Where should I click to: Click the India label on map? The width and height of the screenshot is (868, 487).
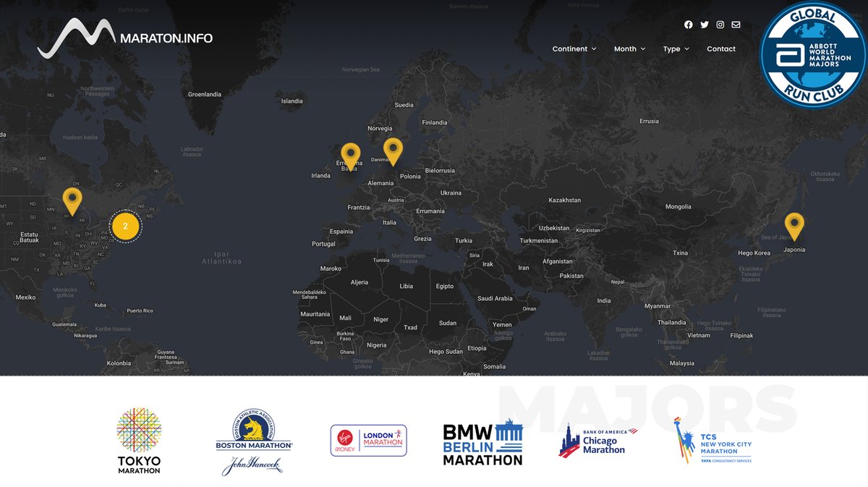click(604, 301)
